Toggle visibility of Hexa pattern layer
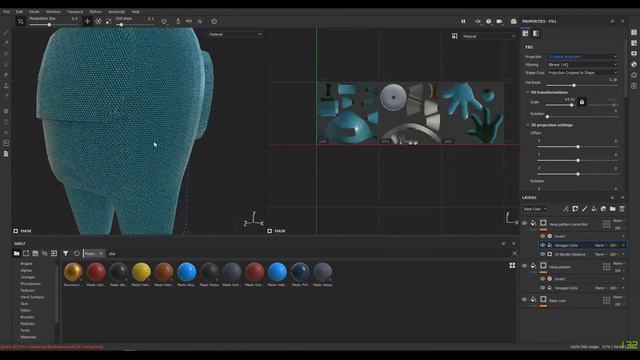Screen dimensions: 640x360 coord(524,266)
